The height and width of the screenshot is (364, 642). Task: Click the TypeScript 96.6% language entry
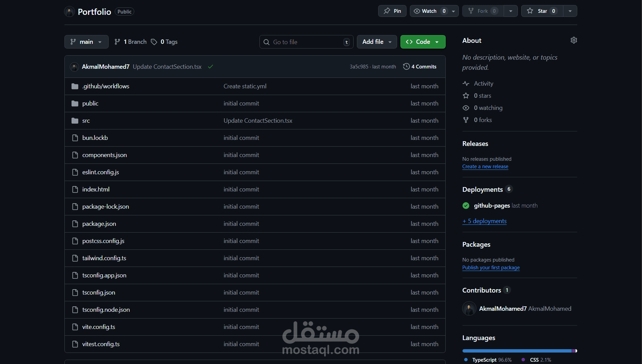[x=488, y=360]
